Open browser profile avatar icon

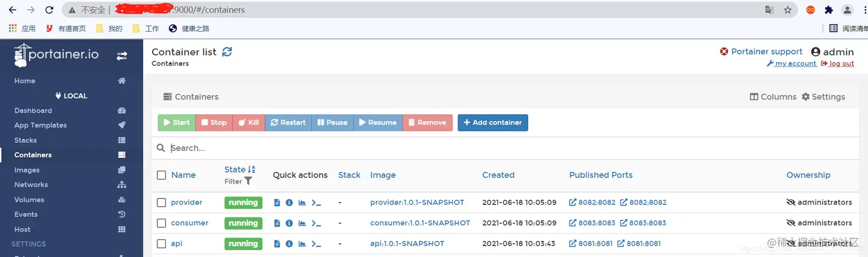pyautogui.click(x=847, y=10)
